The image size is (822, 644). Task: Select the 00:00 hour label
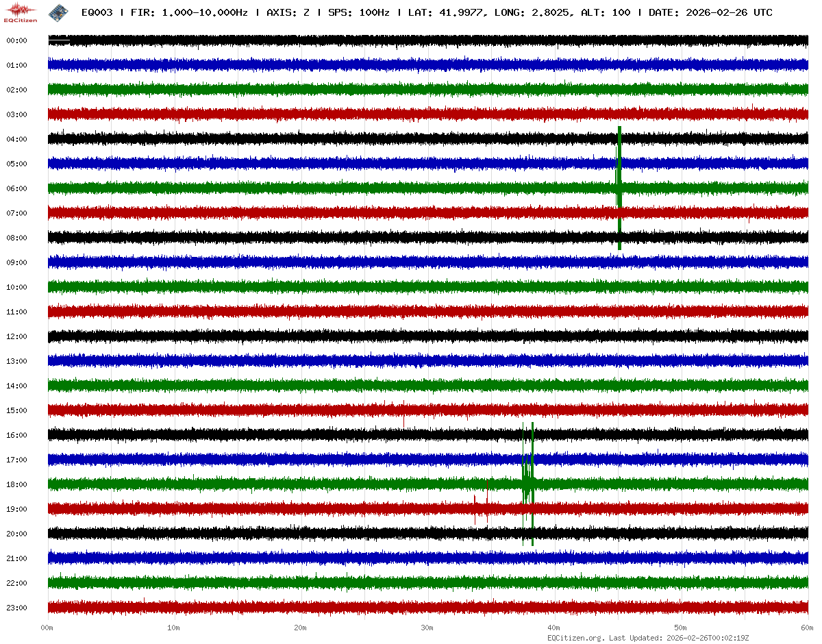pyautogui.click(x=16, y=41)
